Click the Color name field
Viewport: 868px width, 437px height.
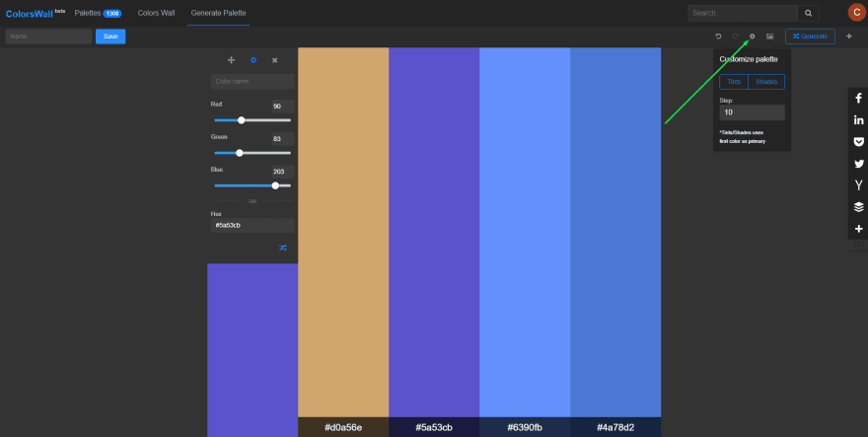click(x=253, y=82)
